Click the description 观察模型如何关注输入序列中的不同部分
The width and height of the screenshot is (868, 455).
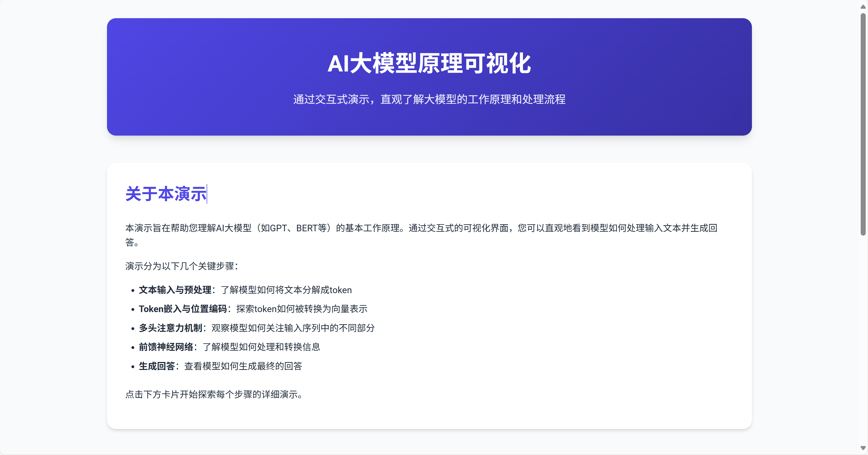pos(293,328)
